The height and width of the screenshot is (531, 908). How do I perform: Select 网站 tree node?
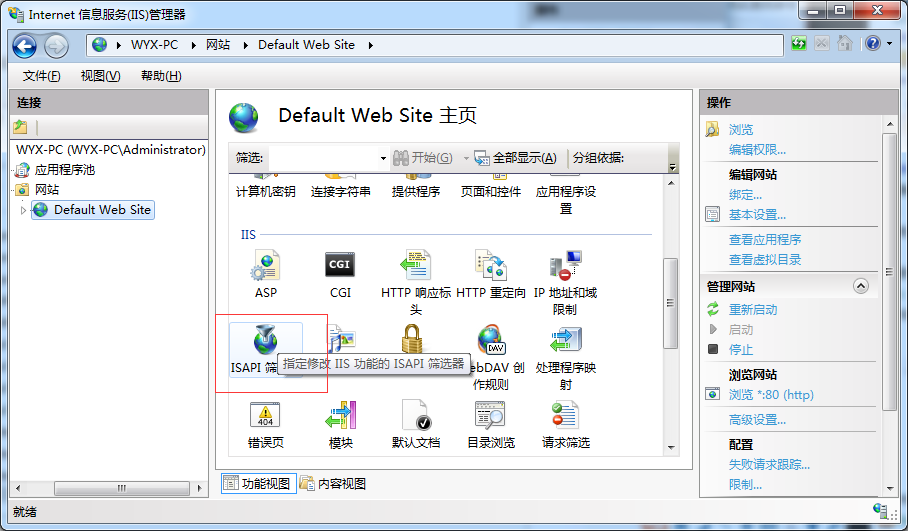(x=46, y=190)
